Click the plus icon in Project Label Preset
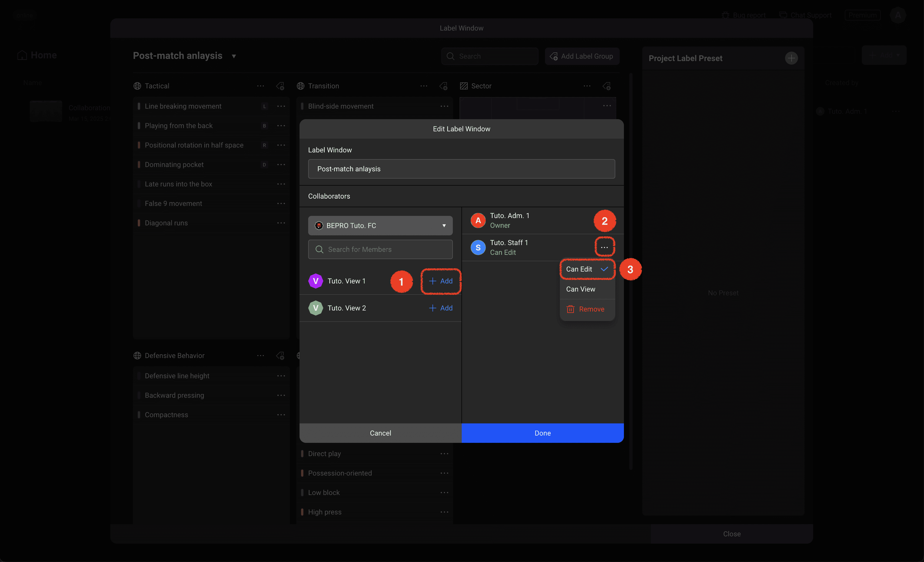The image size is (924, 562). click(x=791, y=58)
